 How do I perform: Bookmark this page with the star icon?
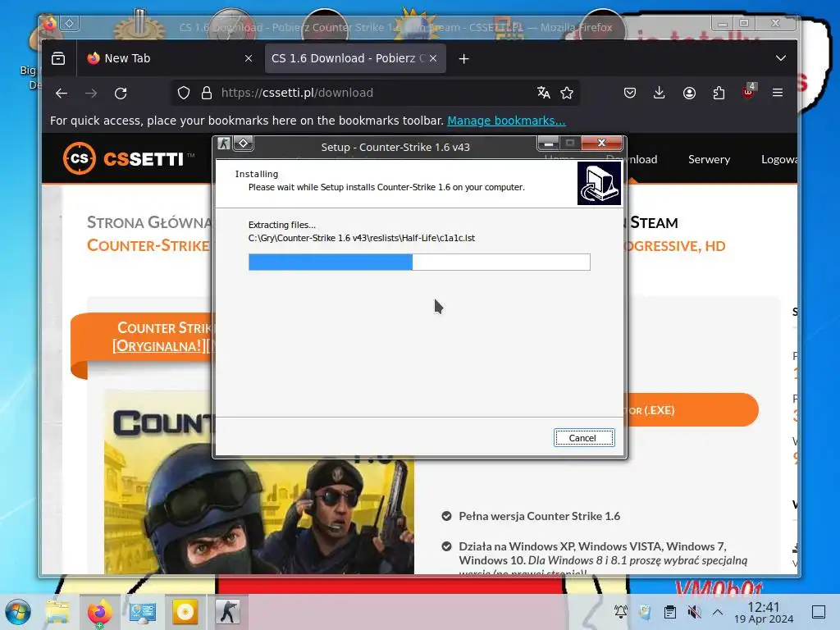(567, 93)
